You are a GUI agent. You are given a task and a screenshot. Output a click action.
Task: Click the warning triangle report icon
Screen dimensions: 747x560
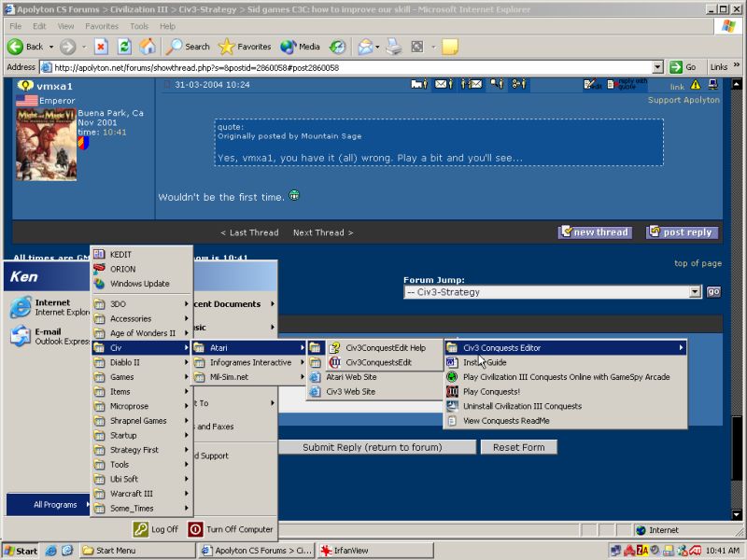coord(695,85)
